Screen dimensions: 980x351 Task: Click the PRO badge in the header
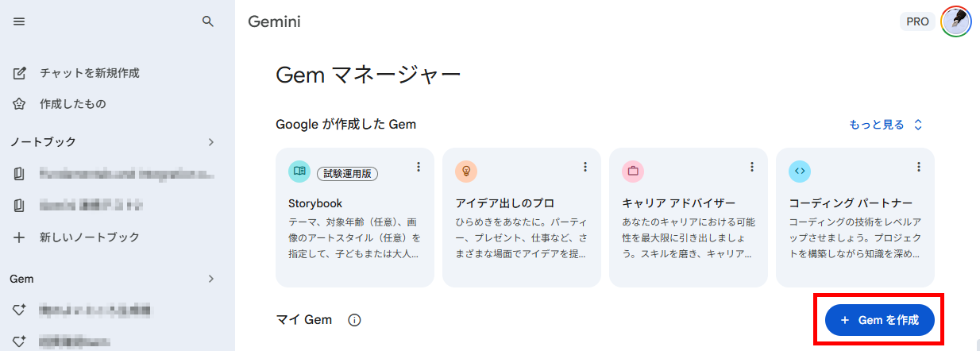pos(917,22)
